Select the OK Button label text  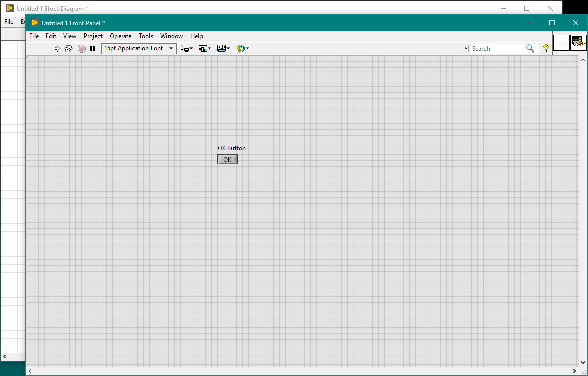click(x=231, y=148)
